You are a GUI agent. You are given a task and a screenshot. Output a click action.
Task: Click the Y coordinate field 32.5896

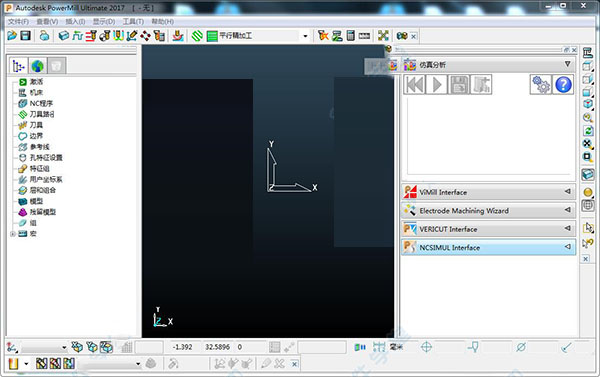pos(217,347)
